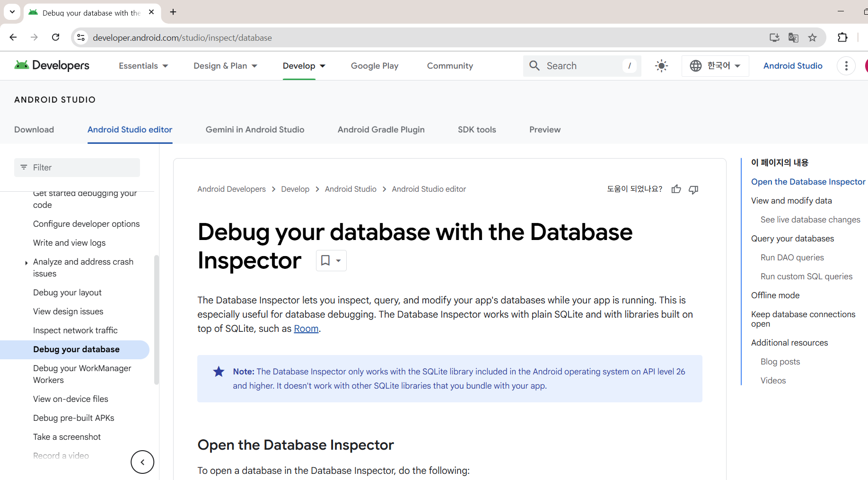Open the browser extensions puzzle icon

tap(842, 37)
